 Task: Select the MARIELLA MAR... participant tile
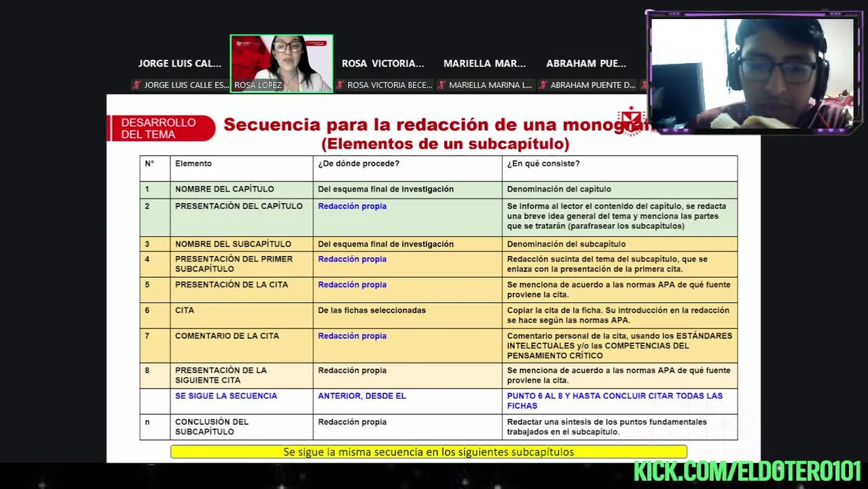pyautogui.click(x=485, y=64)
